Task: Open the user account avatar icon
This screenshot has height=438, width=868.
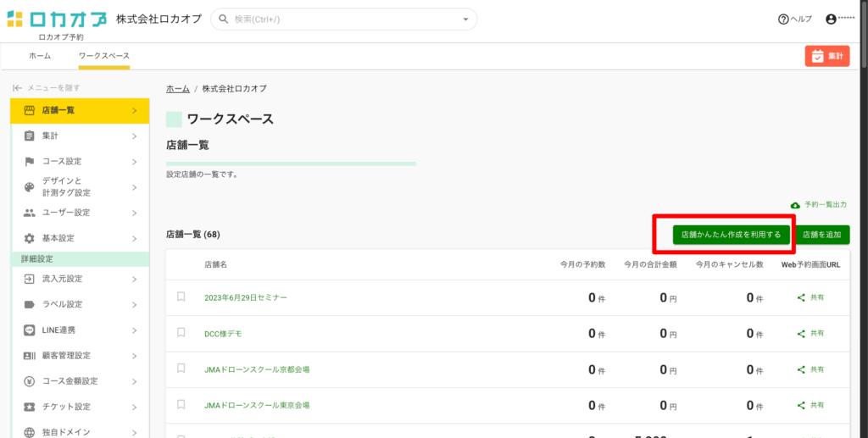Action: pos(831,19)
